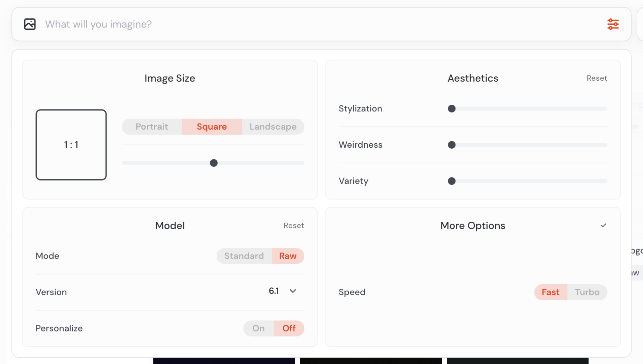Turn Personalize Off
The width and height of the screenshot is (643, 364).
289,328
